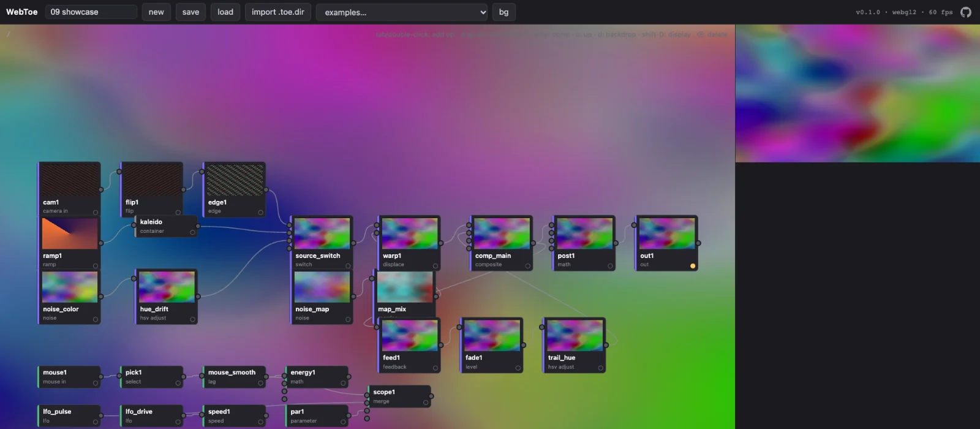The width and height of the screenshot is (980, 429).
Task: Click the import .toe.dir button
Action: pos(278,12)
